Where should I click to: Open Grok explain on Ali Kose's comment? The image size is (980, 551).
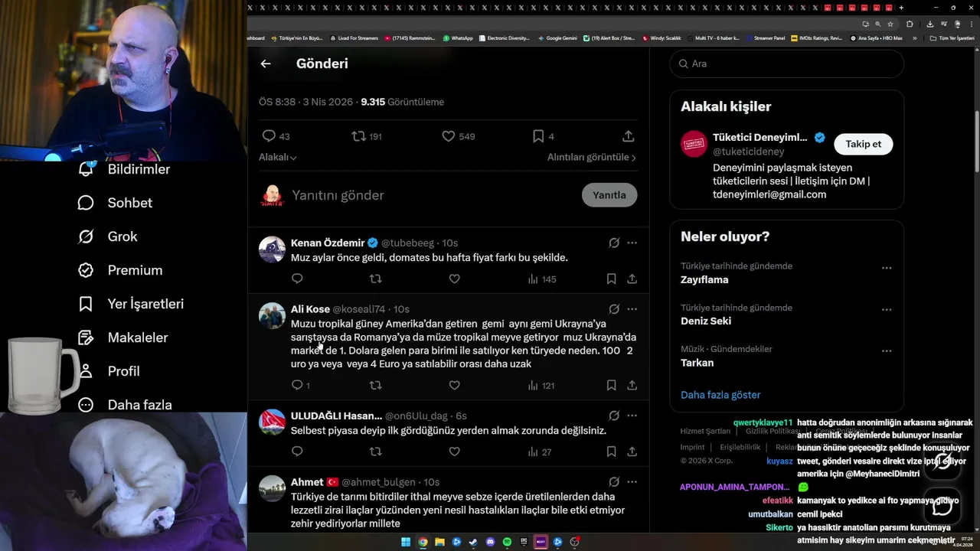[614, 309]
